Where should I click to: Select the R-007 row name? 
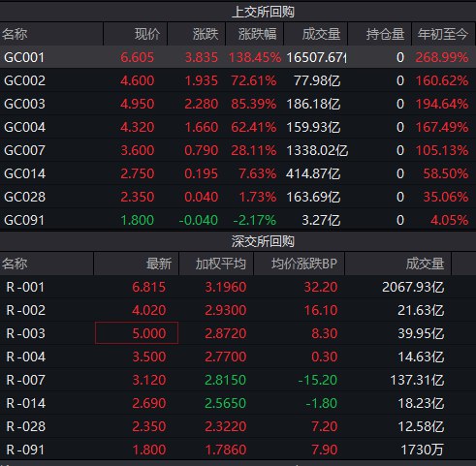pyautogui.click(x=25, y=380)
